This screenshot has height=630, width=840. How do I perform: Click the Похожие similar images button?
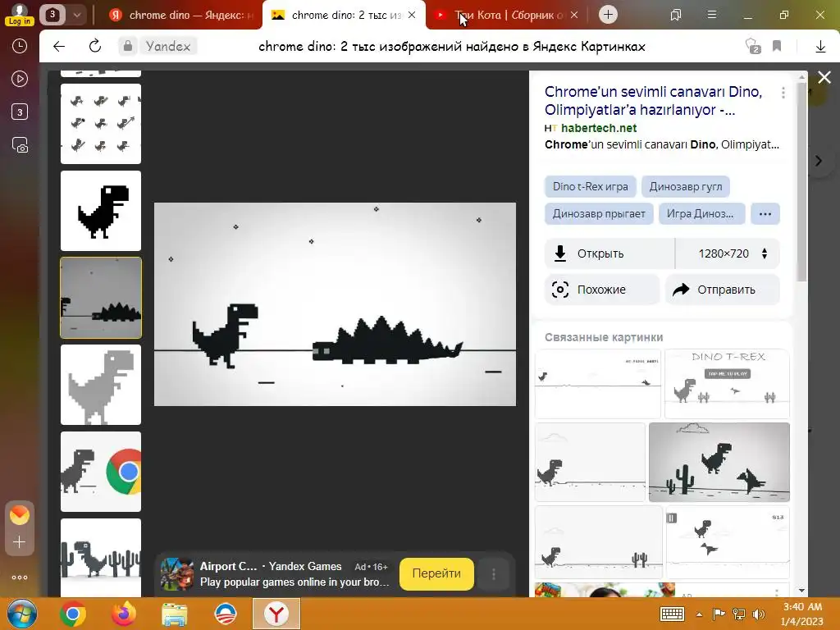pos(601,290)
